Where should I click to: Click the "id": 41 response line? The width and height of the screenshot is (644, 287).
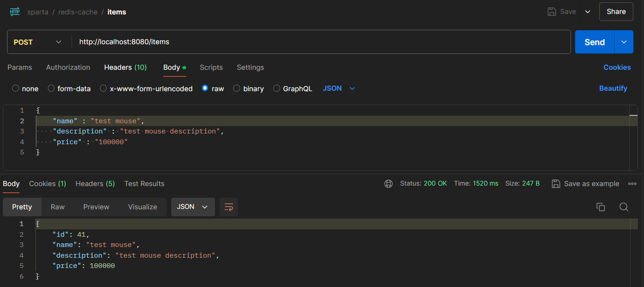pyautogui.click(x=71, y=234)
